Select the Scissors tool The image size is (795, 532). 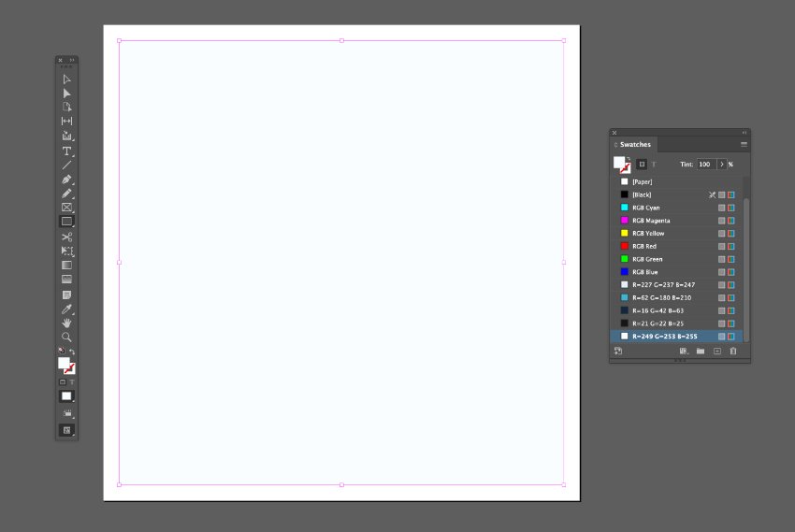(66, 237)
